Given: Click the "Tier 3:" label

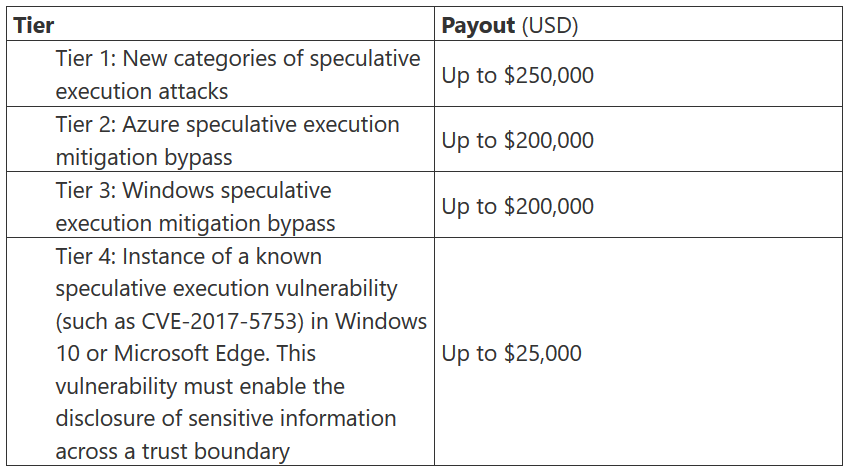Looking at the screenshot, I should [88, 191].
